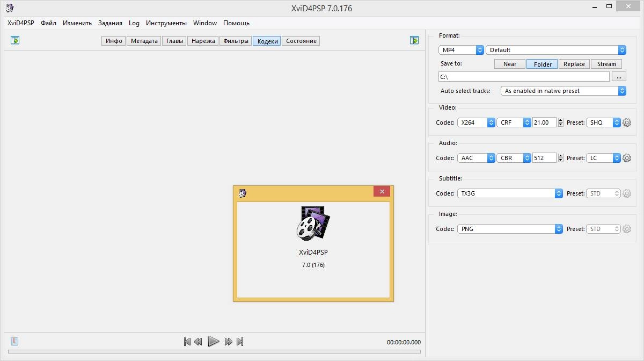Adjust the audio bitrate 512 stepper
644x361 pixels.
click(x=561, y=158)
